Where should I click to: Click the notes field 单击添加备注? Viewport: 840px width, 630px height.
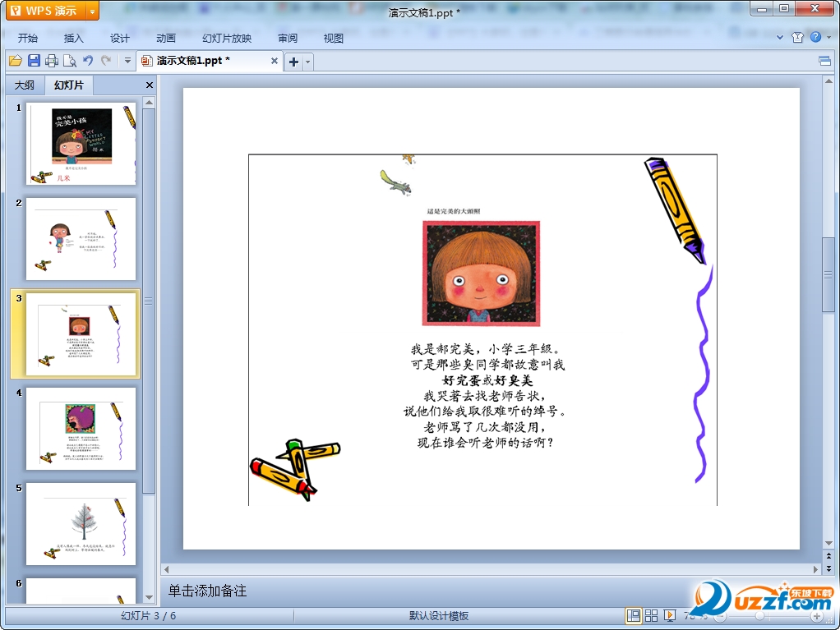[208, 591]
